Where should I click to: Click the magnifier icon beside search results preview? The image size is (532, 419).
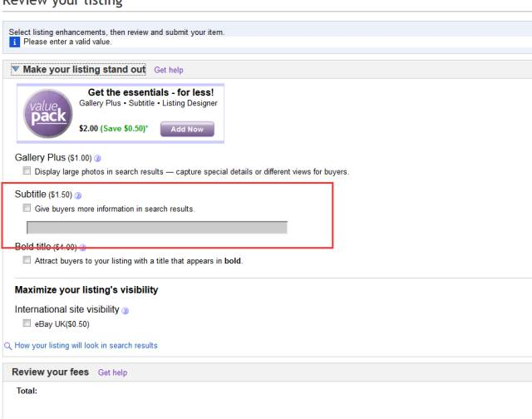[x=7, y=346]
